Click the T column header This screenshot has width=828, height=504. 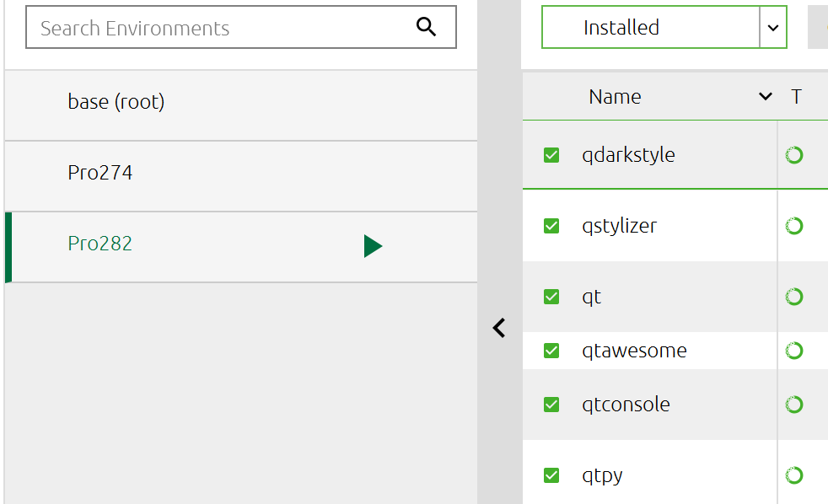[796, 97]
